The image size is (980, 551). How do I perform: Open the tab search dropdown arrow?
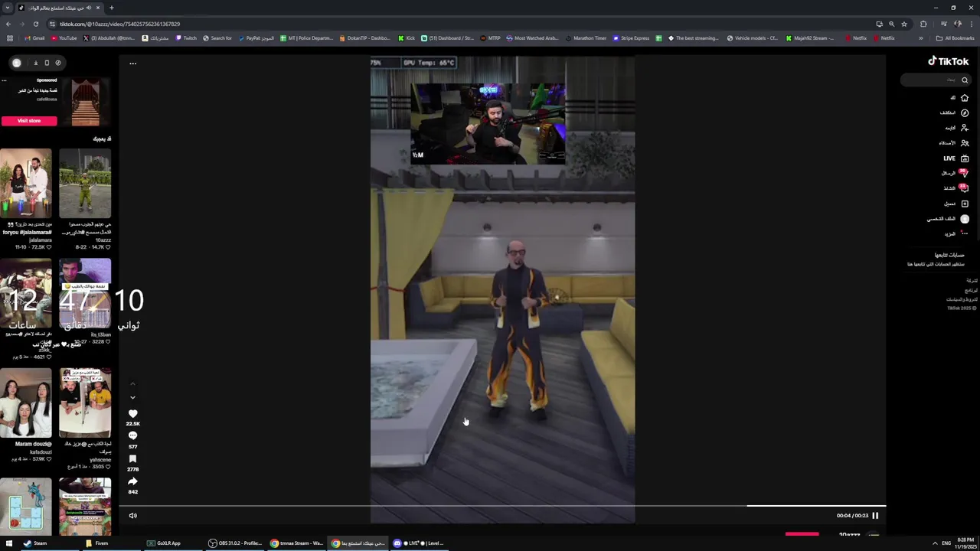pyautogui.click(x=7, y=8)
